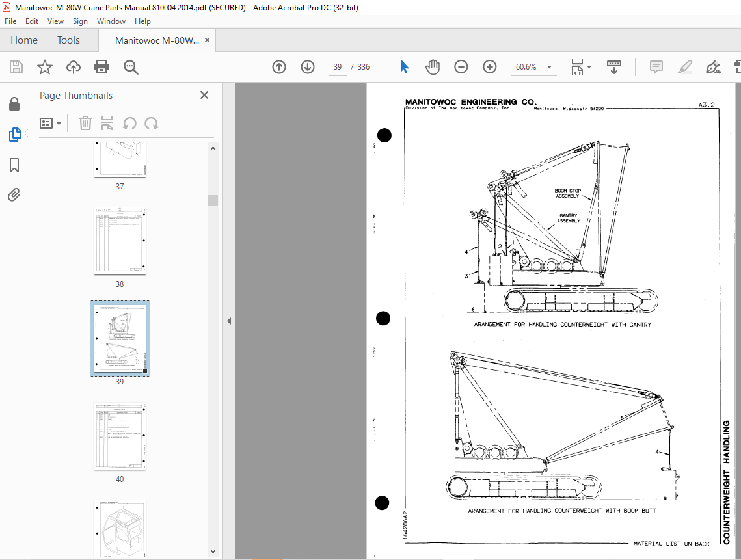Open the View menu
This screenshot has width=741, height=560.
(55, 21)
